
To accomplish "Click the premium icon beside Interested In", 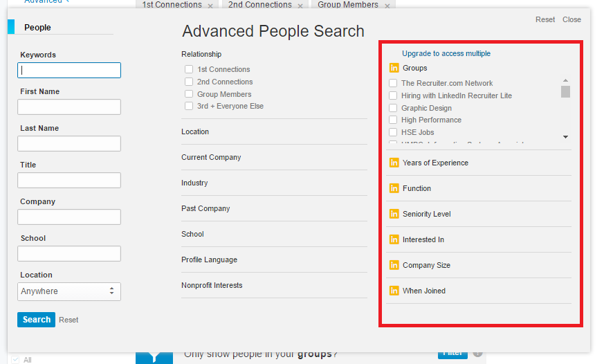I will pyautogui.click(x=394, y=239).
